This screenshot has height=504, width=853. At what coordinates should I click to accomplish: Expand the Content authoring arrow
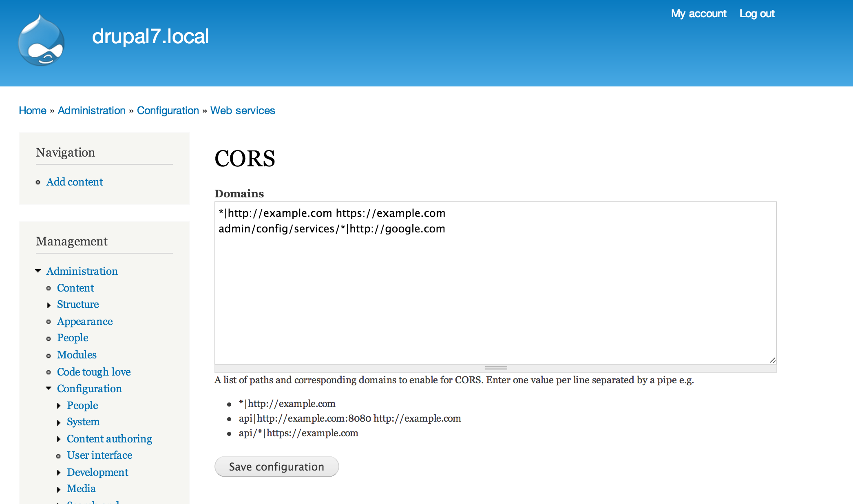59,439
